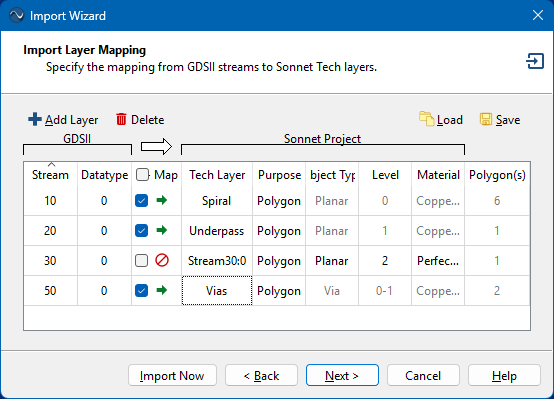The height and width of the screenshot is (399, 554).
Task: Click the Purpose column header
Action: [x=279, y=175]
